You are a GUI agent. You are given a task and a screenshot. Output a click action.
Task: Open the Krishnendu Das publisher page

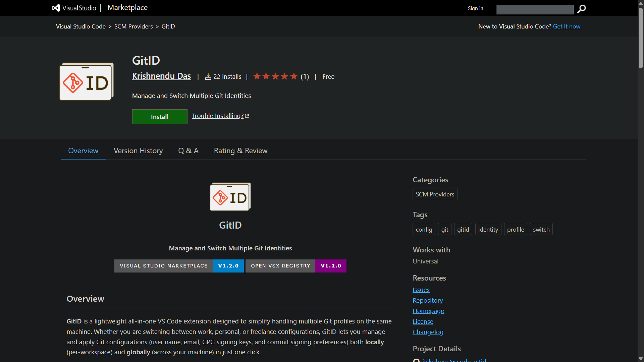pyautogui.click(x=161, y=76)
